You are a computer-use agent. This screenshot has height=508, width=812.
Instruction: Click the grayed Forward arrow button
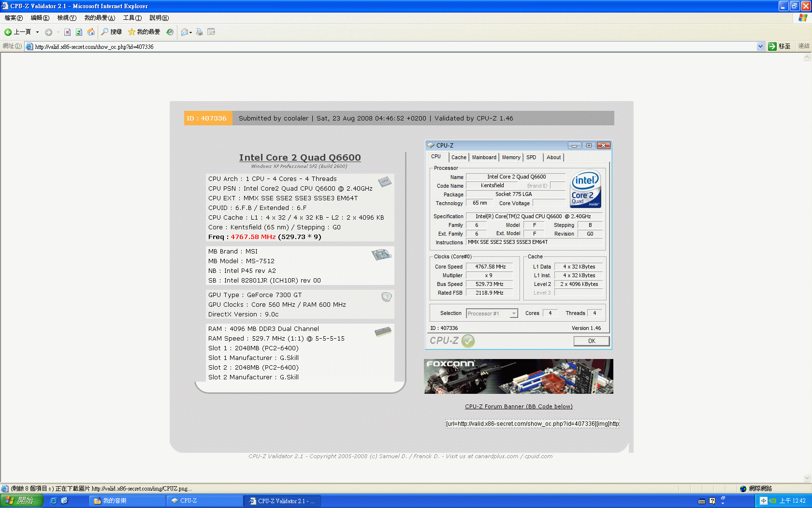click(48, 32)
